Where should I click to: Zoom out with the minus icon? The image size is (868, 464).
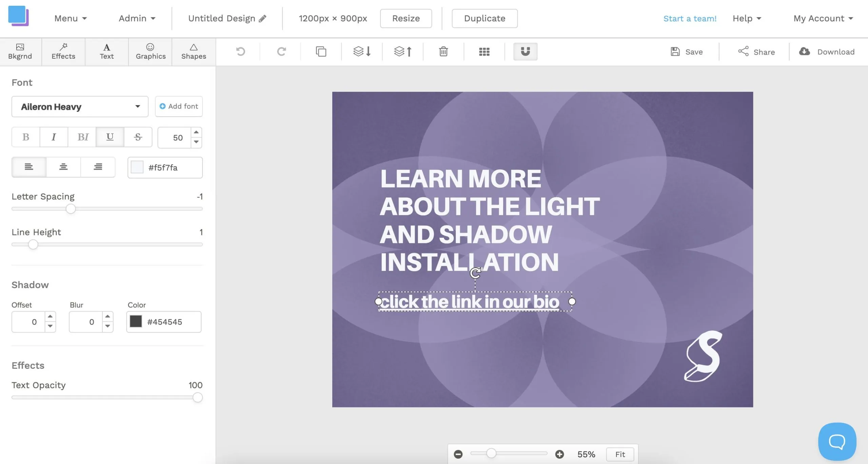[458, 454]
